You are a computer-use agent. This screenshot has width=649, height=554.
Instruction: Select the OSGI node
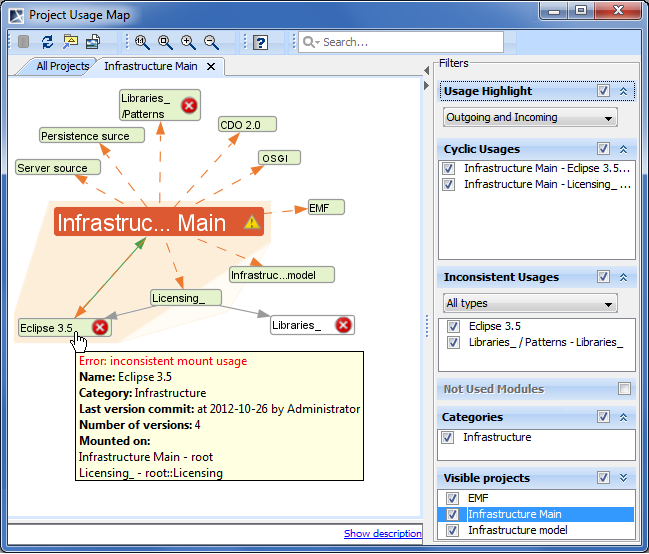(279, 158)
